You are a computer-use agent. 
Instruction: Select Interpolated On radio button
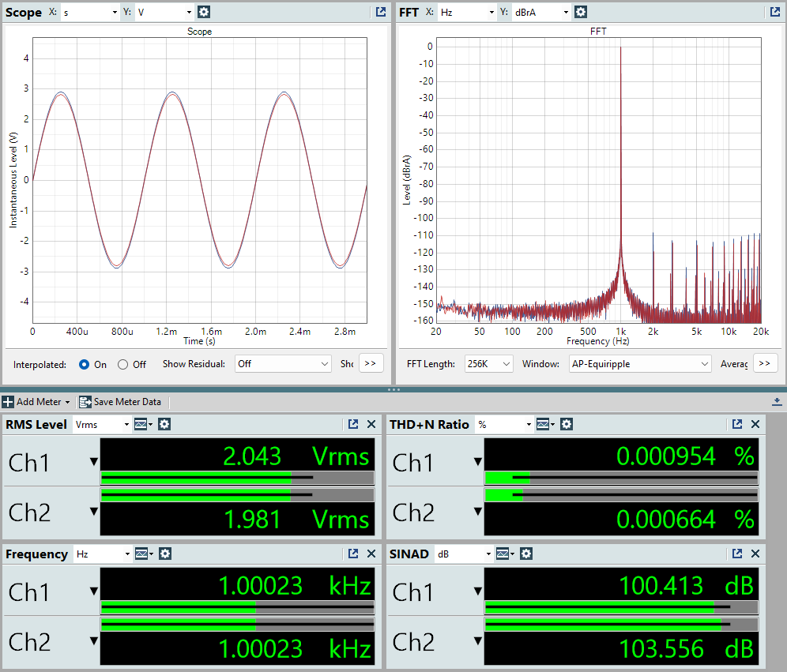click(85, 365)
